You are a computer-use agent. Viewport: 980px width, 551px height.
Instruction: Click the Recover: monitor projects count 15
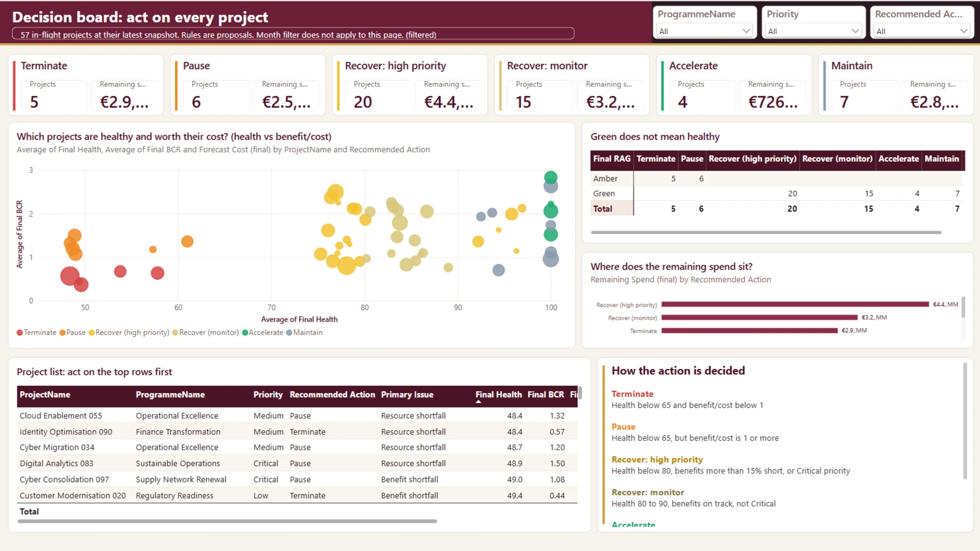click(x=523, y=102)
